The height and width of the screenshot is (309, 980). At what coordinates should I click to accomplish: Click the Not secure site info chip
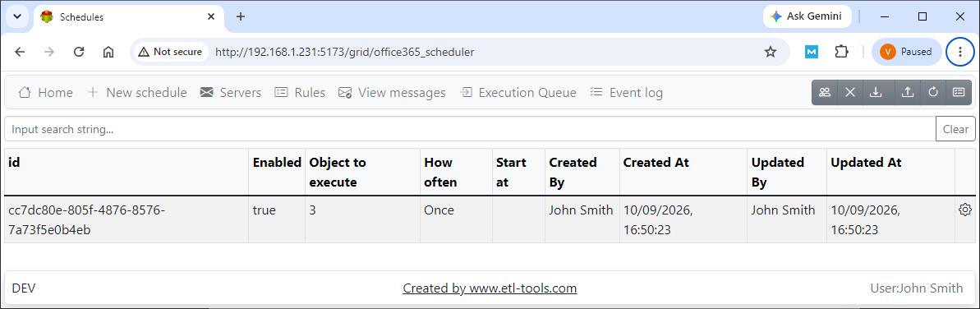(171, 52)
